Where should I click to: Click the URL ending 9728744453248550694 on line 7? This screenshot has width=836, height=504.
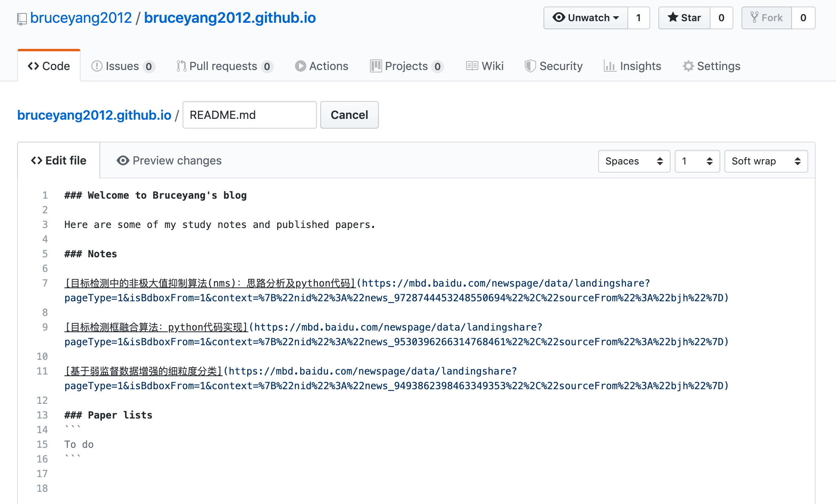point(396,291)
